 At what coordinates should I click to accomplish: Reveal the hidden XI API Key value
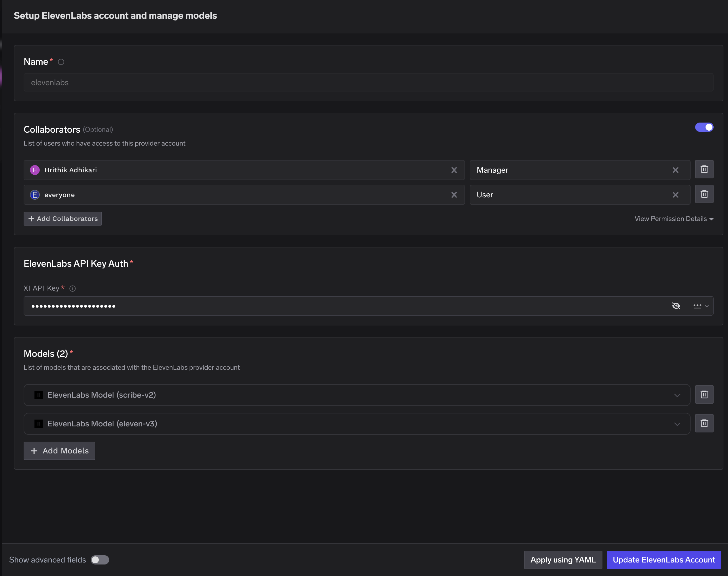676,306
